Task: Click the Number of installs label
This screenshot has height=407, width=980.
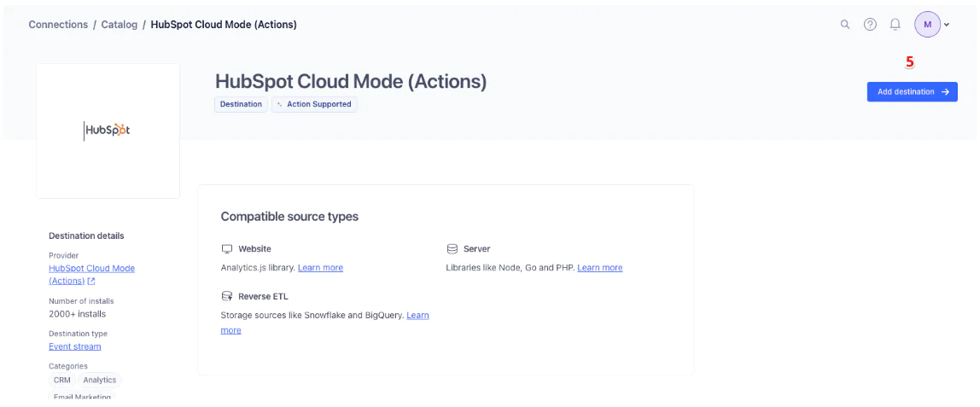Action: pyautogui.click(x=81, y=301)
